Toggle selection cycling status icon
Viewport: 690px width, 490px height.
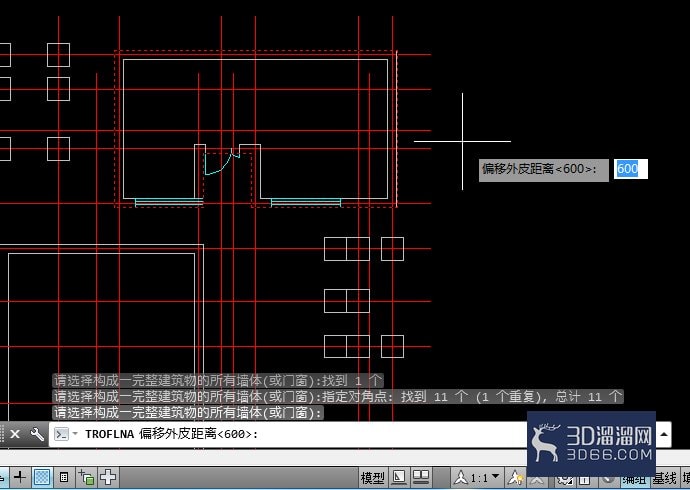click(x=86, y=477)
